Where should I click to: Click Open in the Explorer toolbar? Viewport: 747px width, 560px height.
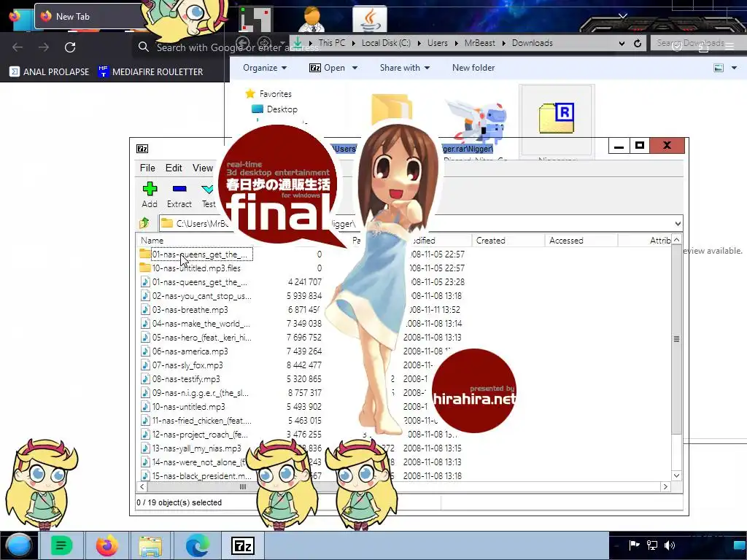(x=328, y=68)
